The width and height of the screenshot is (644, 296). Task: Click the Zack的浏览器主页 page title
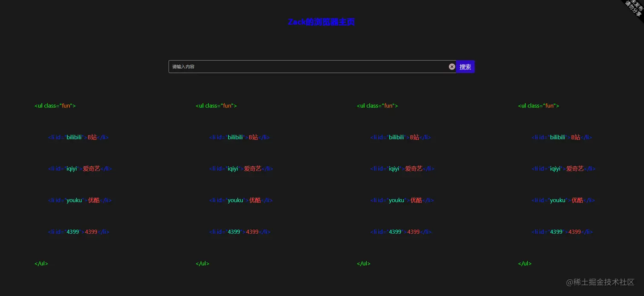(321, 22)
